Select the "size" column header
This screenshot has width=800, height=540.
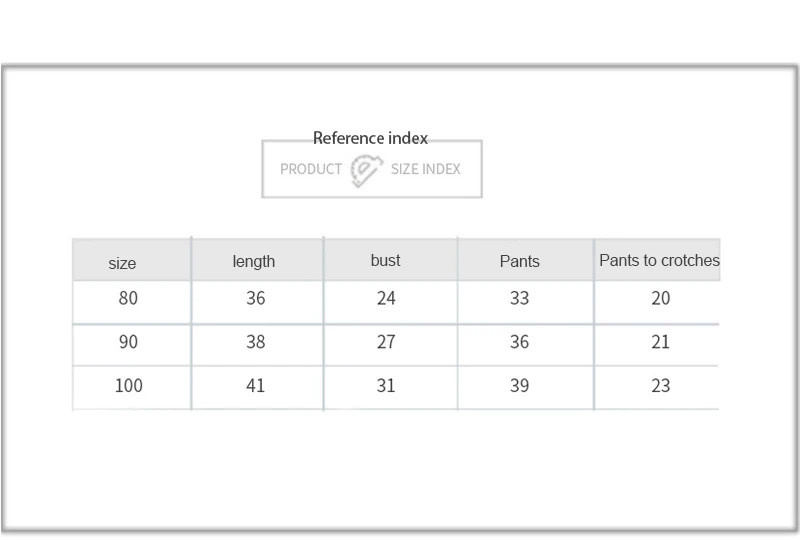click(x=122, y=263)
